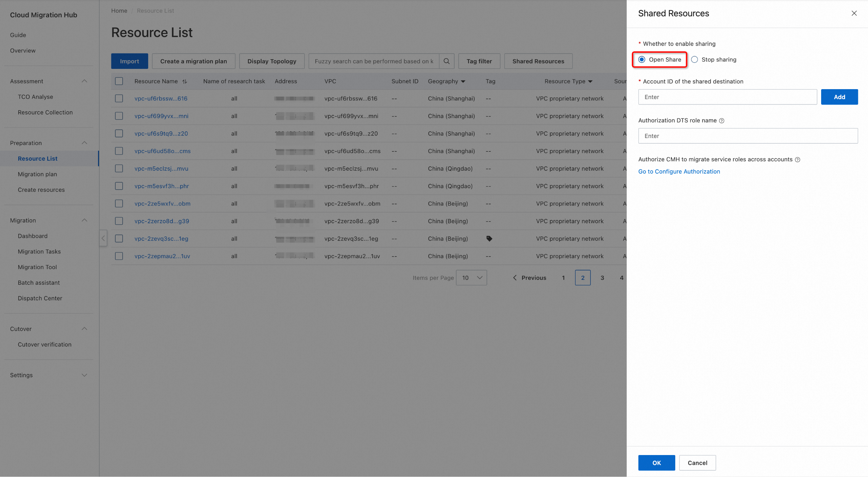
Task: Check the box for vpc-uf6rbssw...616
Action: pyautogui.click(x=119, y=98)
